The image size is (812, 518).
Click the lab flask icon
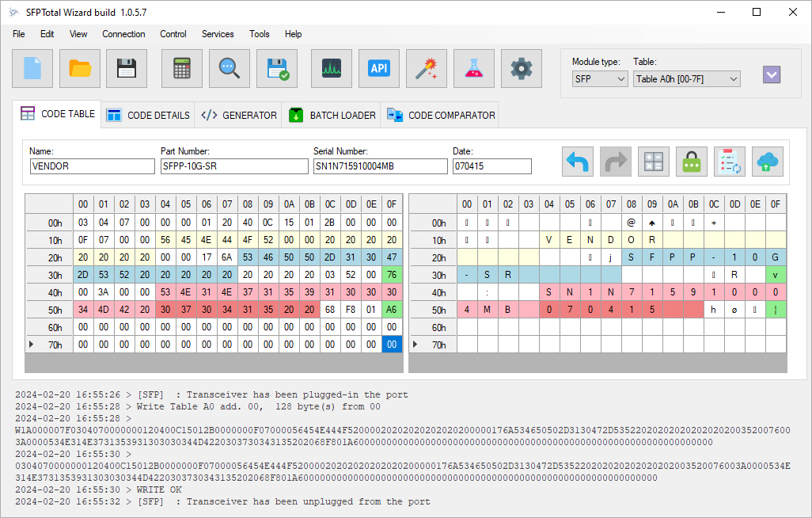pos(474,68)
